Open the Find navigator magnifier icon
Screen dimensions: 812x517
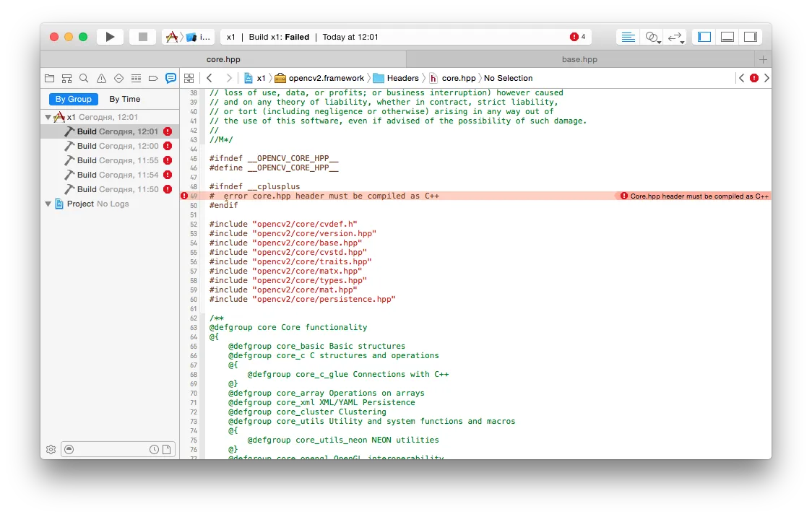[84, 78]
